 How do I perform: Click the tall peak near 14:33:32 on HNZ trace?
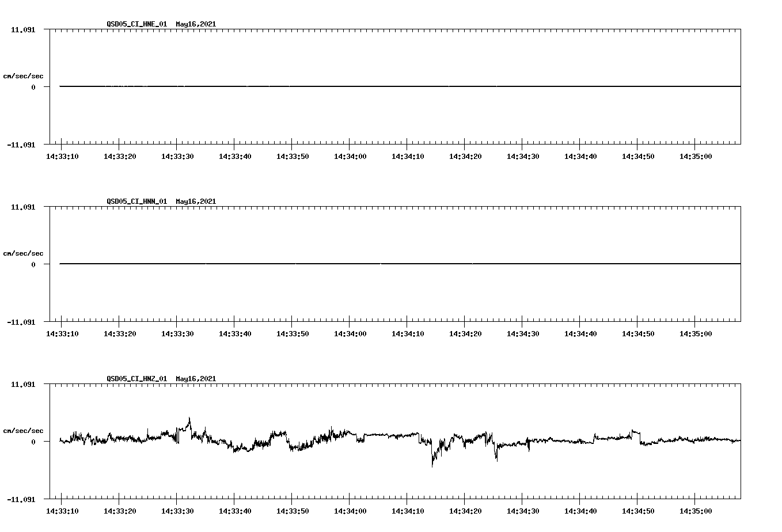point(190,417)
